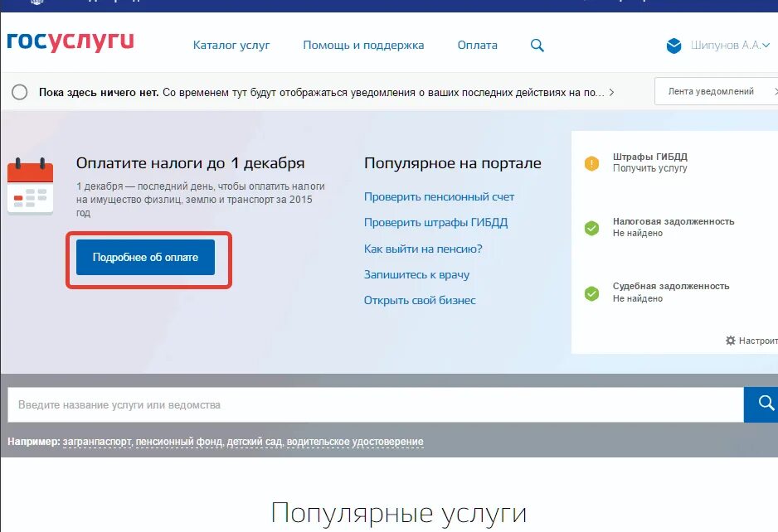Click the Подробнее об оплате button
This screenshot has width=778, height=532.
coord(145,258)
